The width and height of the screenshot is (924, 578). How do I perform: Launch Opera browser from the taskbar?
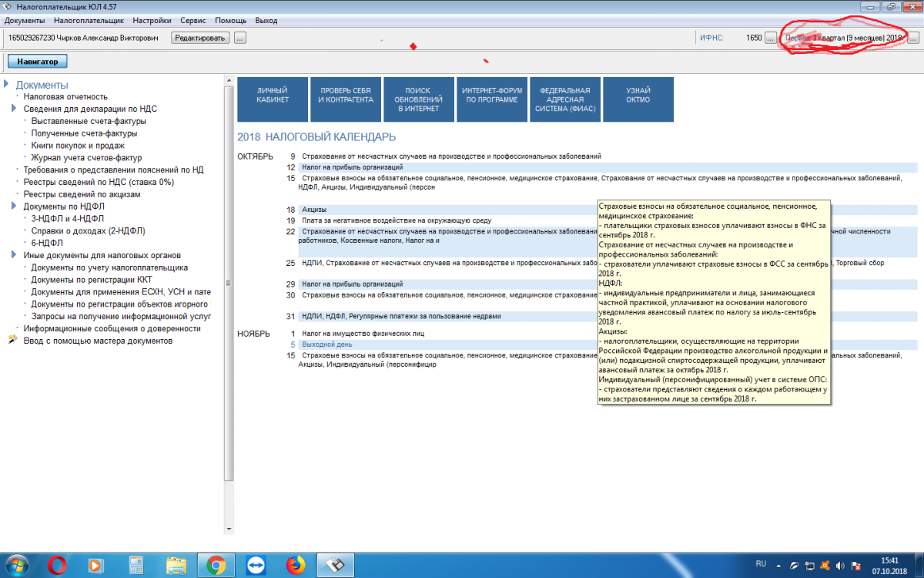coord(58,566)
